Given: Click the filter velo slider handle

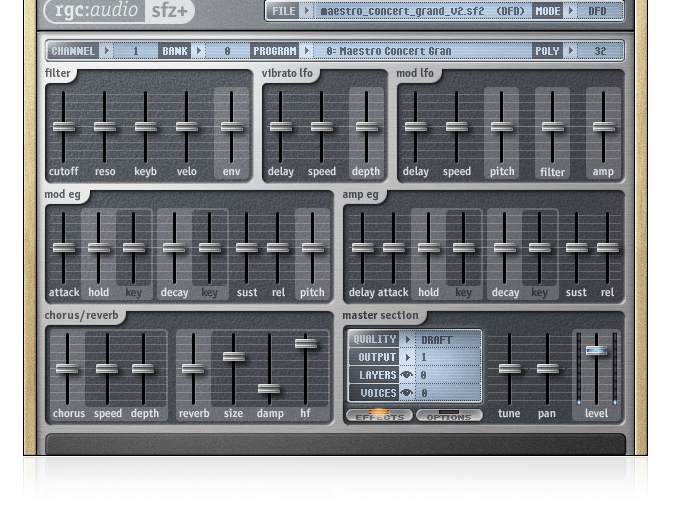Looking at the screenshot, I should [x=187, y=127].
